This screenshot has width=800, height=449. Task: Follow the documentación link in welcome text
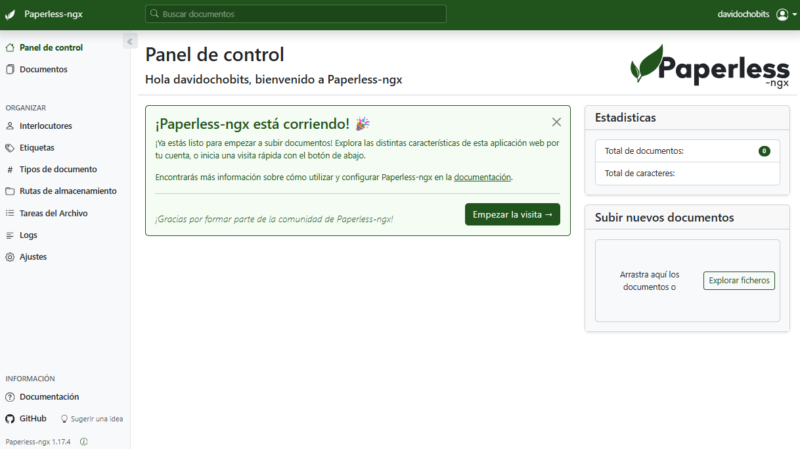tap(482, 177)
